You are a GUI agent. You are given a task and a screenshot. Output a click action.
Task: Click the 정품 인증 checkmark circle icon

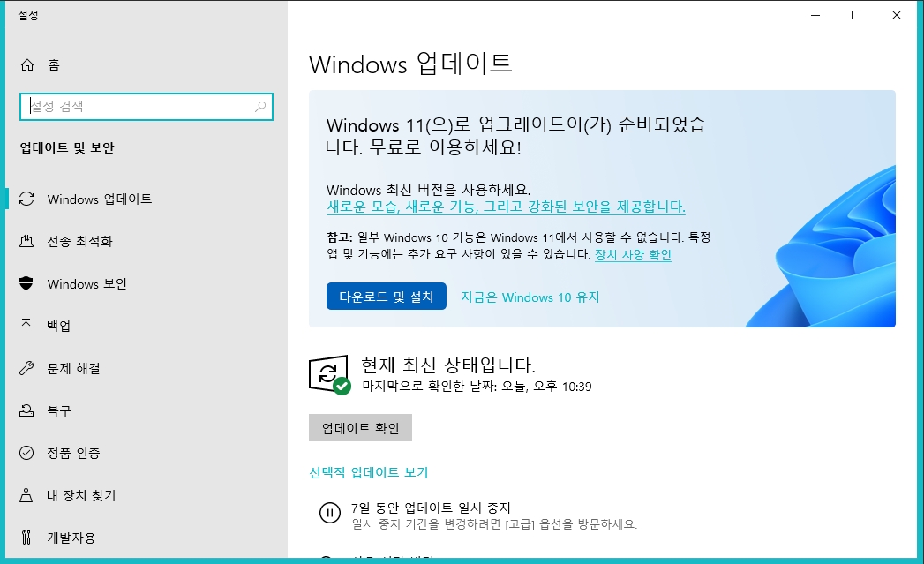coord(26,453)
